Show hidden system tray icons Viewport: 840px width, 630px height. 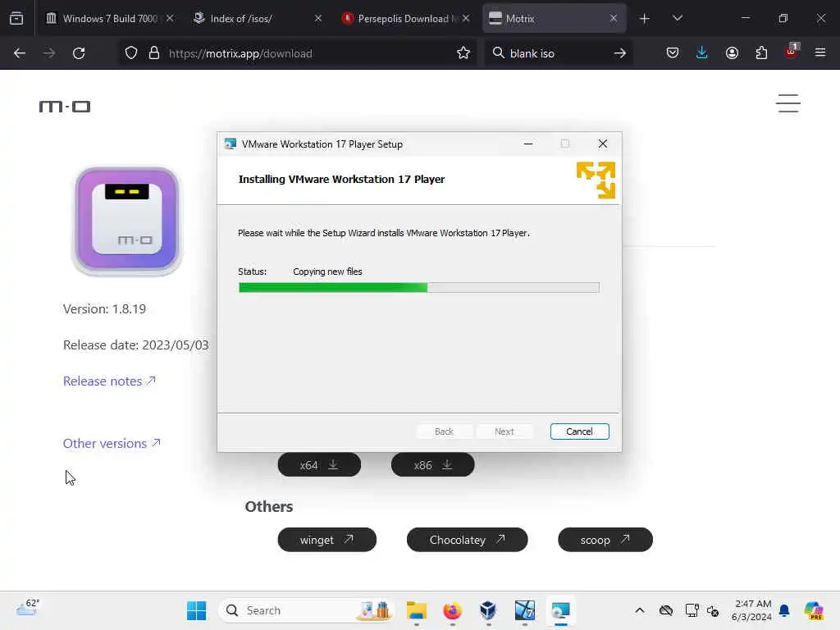click(x=640, y=610)
